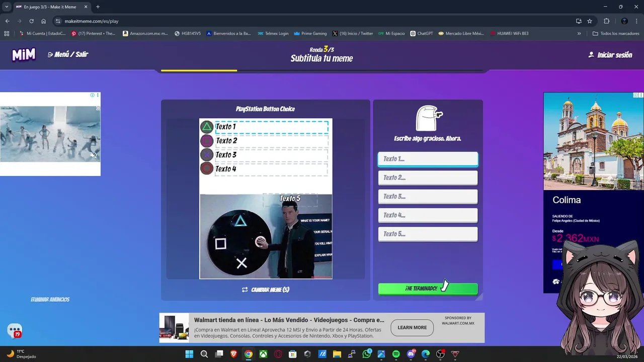Screen dimensions: 644x362
Task: Select the cross button icon next to Texto 3
Action: coord(207,155)
